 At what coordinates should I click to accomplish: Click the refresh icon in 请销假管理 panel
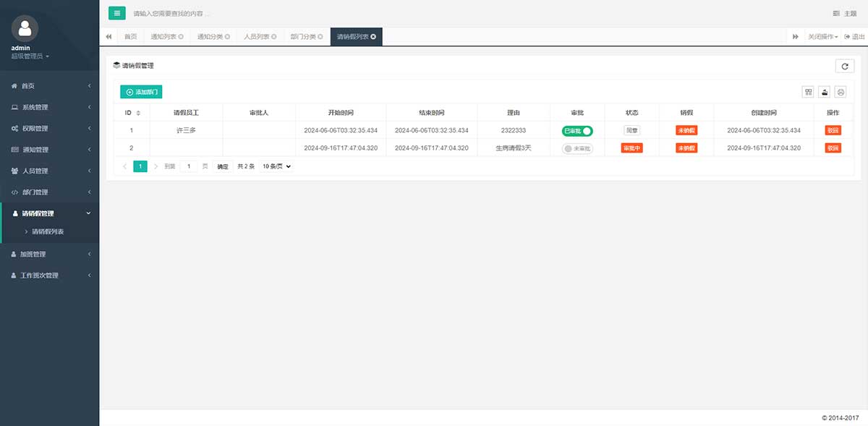pos(844,66)
